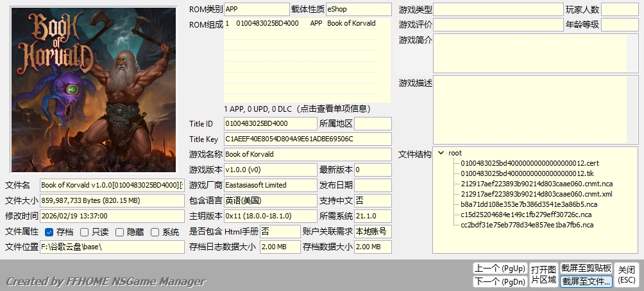
Task: Collapse the root node in file structure
Action: (x=441, y=153)
